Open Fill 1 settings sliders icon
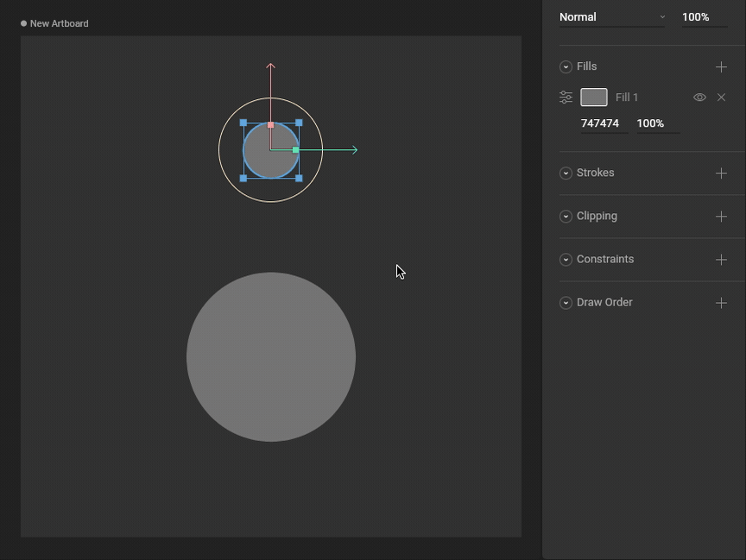Screen dimensions: 746x560 tap(566, 98)
